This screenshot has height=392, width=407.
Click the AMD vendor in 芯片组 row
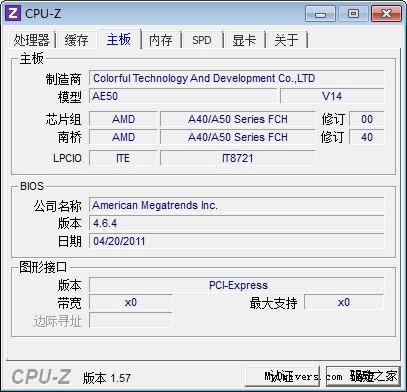pos(123,119)
